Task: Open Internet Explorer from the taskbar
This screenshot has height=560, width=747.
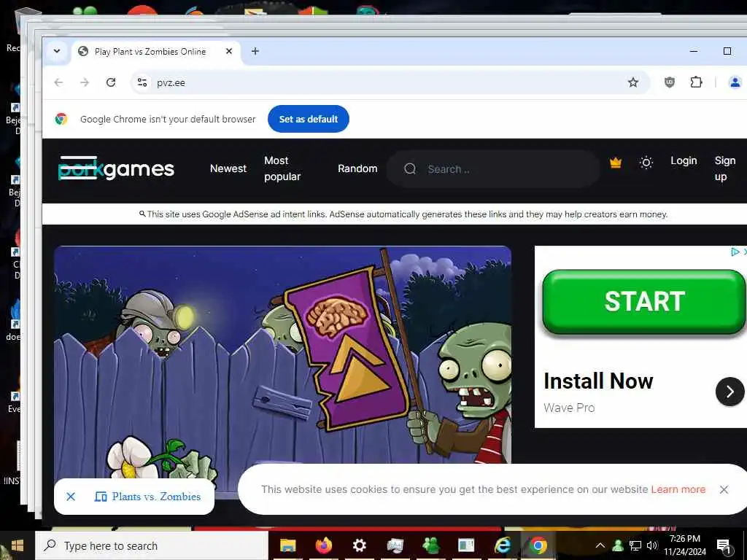Action: (502, 545)
